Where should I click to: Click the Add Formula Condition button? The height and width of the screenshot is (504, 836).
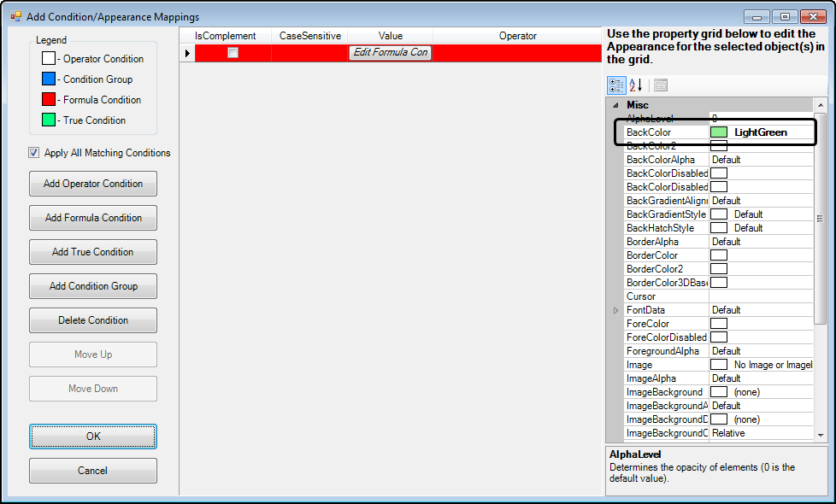pos(93,218)
